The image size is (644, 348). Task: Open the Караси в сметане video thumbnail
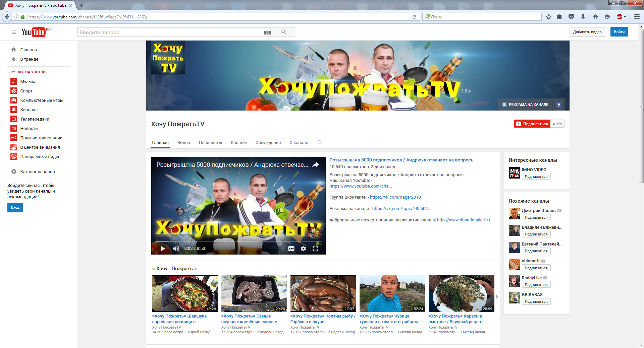[461, 293]
